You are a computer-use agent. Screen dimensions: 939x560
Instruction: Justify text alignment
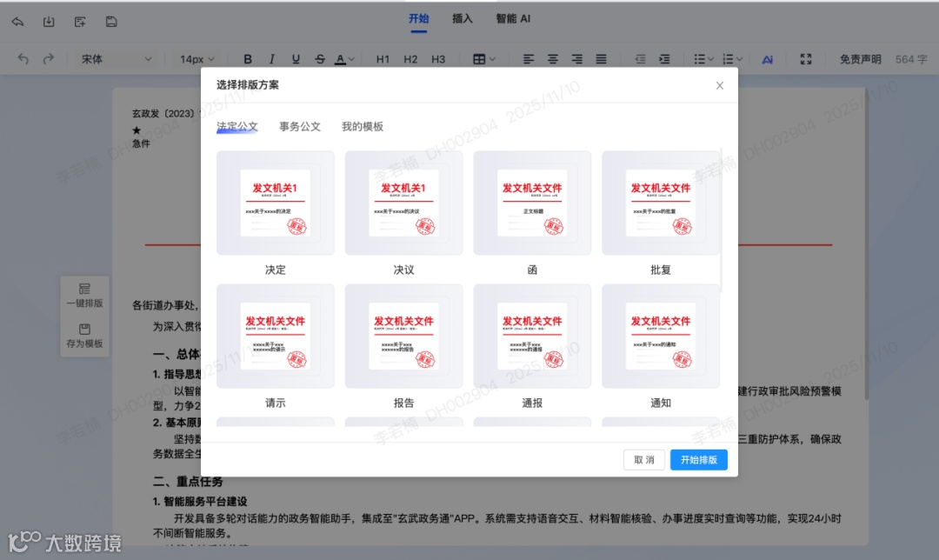pos(601,58)
